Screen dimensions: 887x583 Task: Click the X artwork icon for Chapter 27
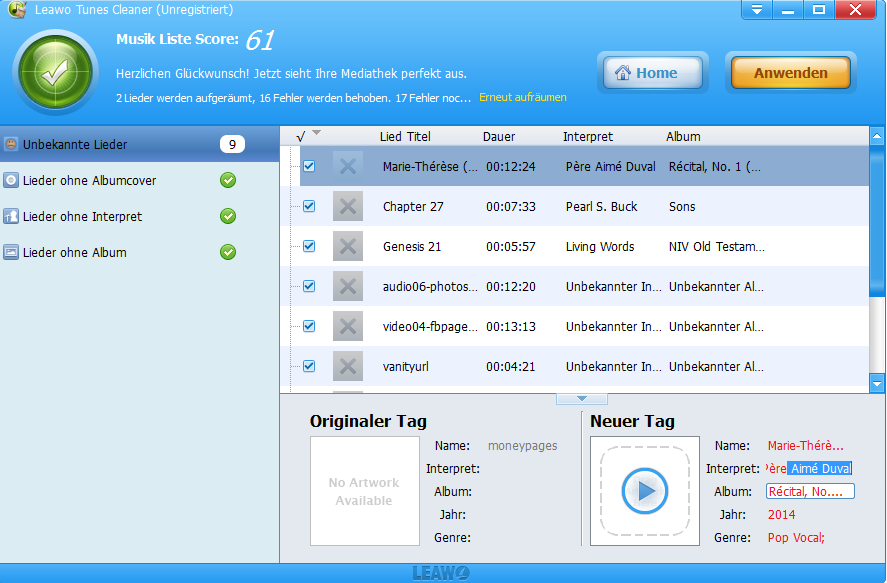point(348,206)
